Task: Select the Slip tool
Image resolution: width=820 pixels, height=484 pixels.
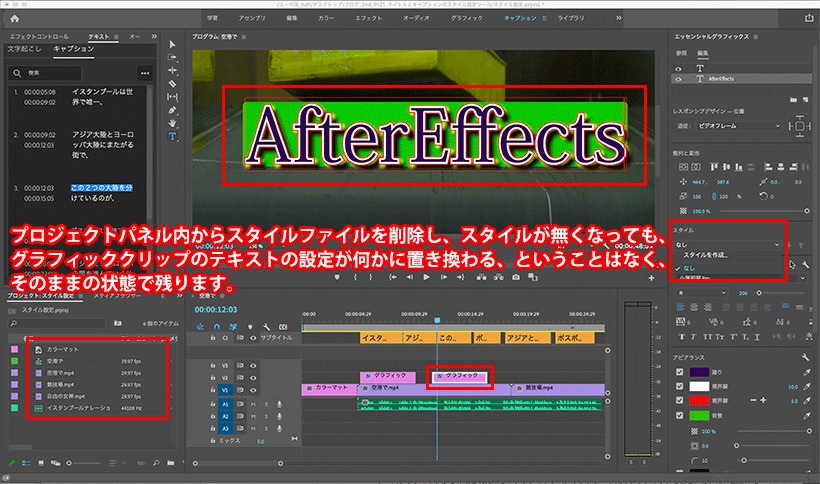Action: pyautogui.click(x=172, y=97)
